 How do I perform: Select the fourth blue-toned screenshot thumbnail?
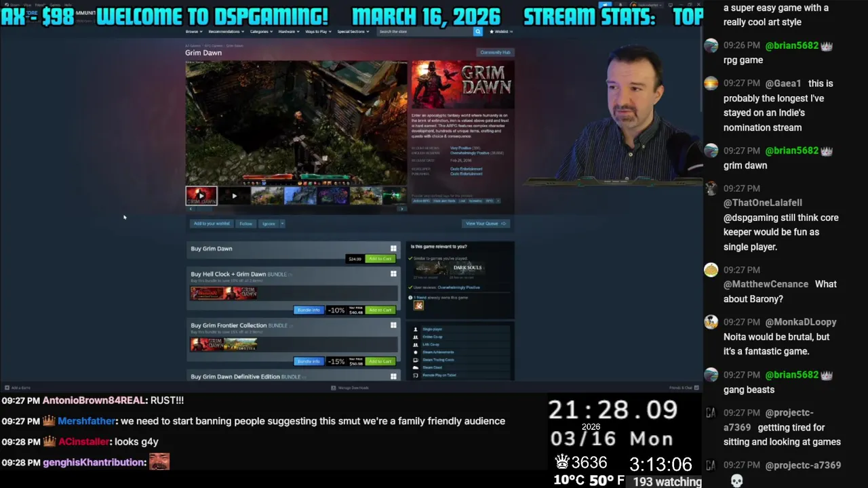(300, 196)
